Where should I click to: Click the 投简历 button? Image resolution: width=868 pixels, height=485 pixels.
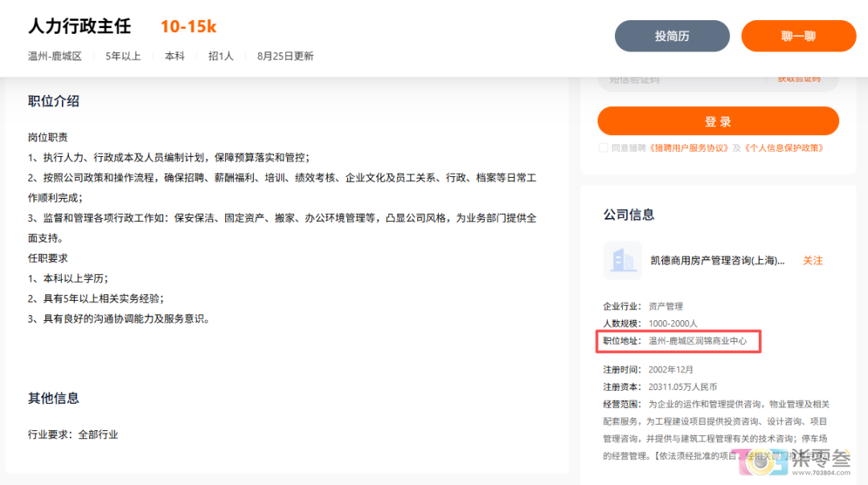(672, 36)
